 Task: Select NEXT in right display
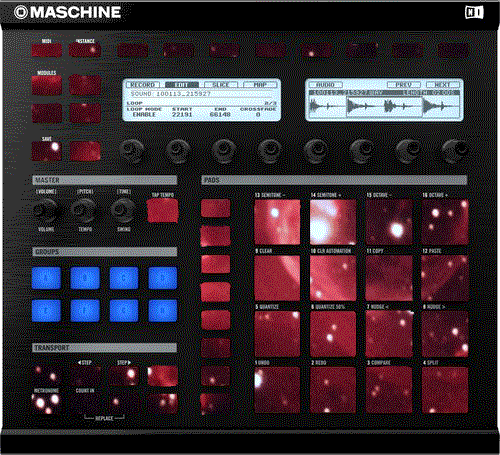(443, 85)
